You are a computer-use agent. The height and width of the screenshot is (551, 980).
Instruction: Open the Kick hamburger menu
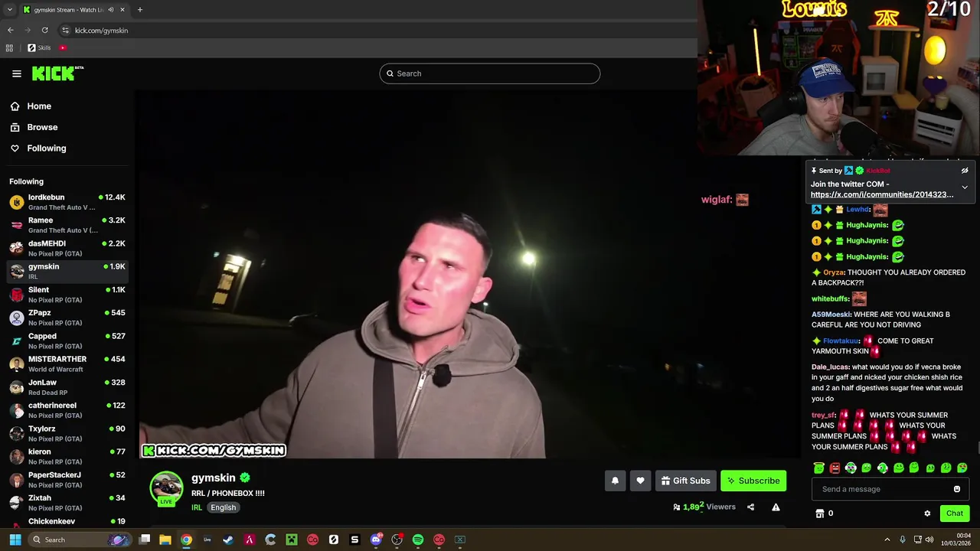point(17,73)
